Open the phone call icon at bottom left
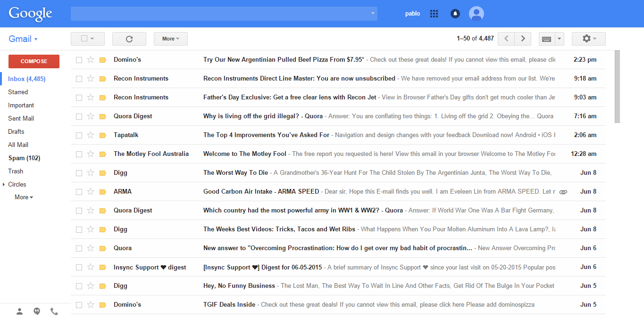The image size is (644, 318). [x=54, y=311]
